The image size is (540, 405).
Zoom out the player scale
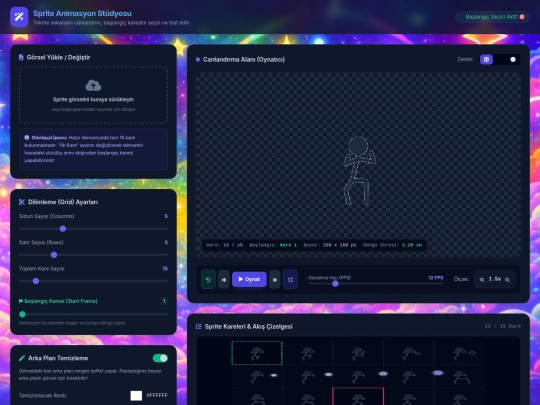(482, 280)
